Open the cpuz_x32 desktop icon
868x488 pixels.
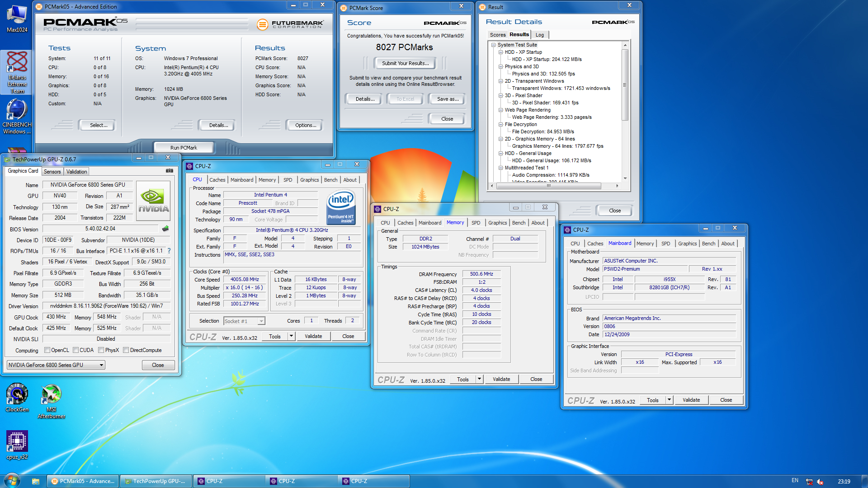17,445
